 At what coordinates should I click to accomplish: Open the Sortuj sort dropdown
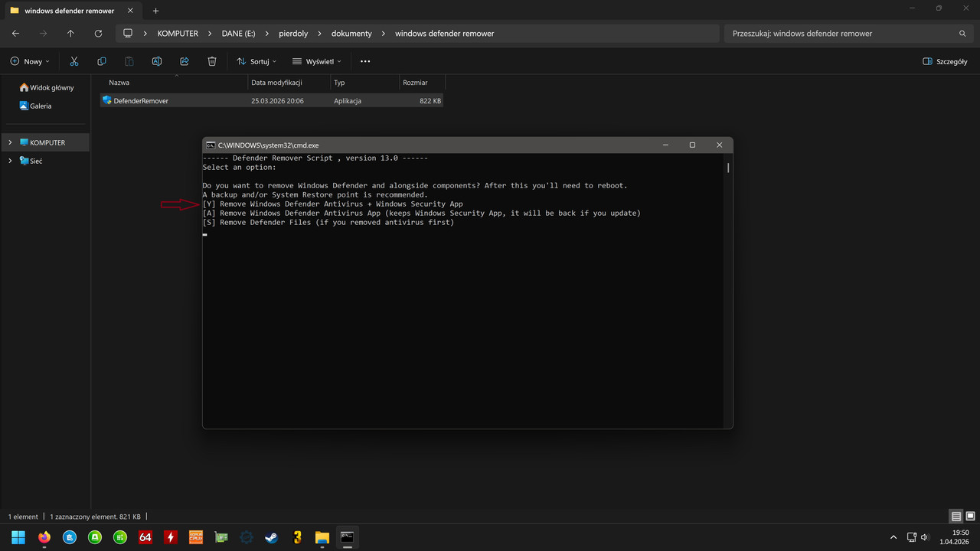[256, 61]
